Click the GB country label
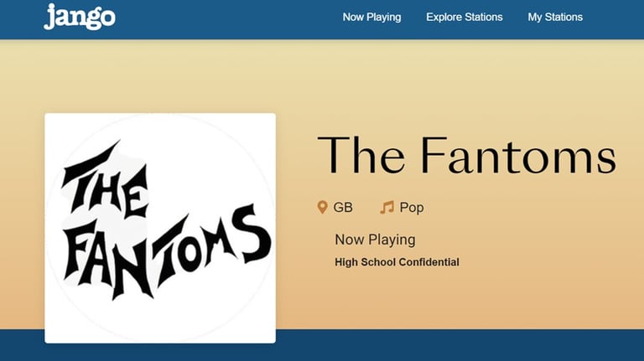The image size is (644, 361). 343,207
